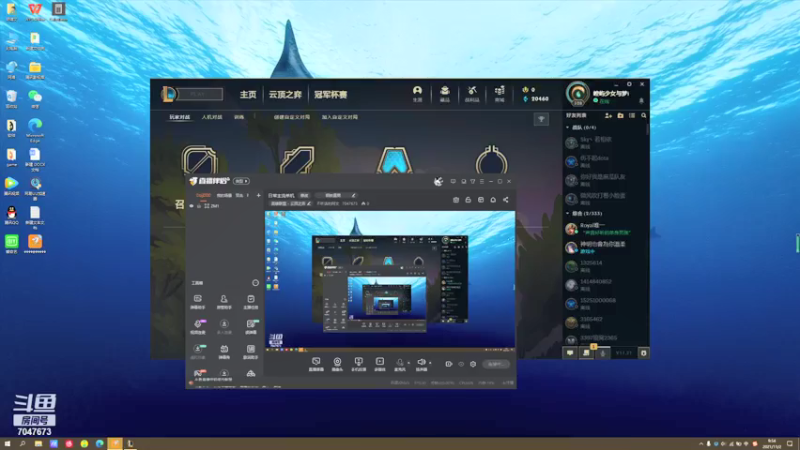Click the record icon beside the eye icon

[448, 364]
